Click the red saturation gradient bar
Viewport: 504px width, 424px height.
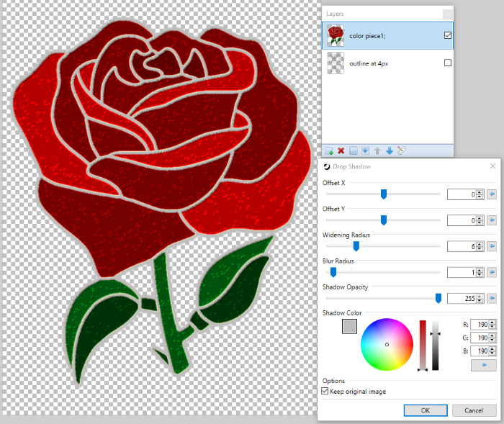point(423,346)
